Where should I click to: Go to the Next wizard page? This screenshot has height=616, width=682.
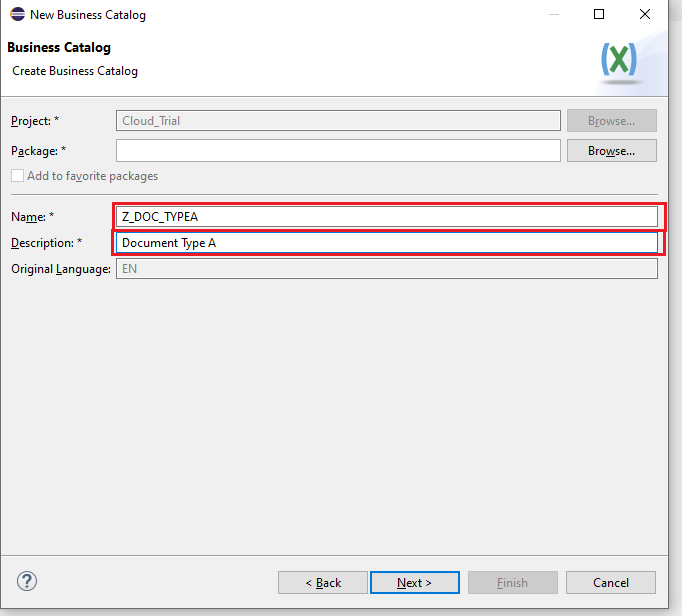[x=415, y=583]
